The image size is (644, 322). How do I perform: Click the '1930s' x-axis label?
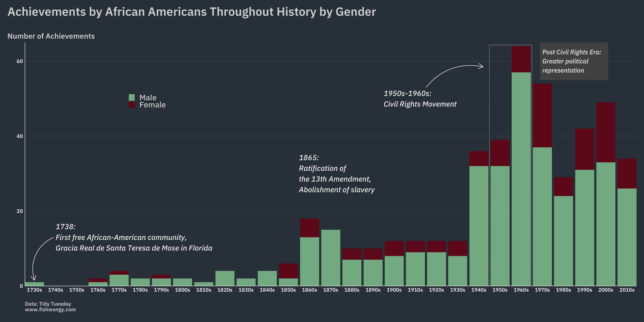click(x=458, y=290)
